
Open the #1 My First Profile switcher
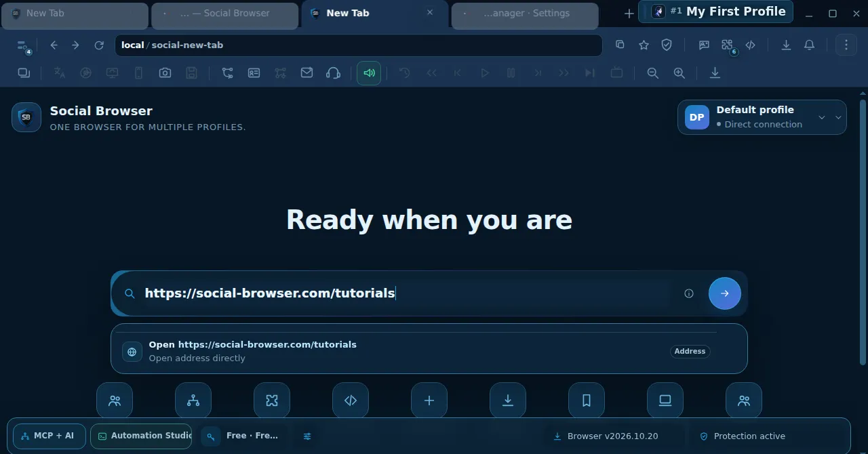tap(715, 12)
